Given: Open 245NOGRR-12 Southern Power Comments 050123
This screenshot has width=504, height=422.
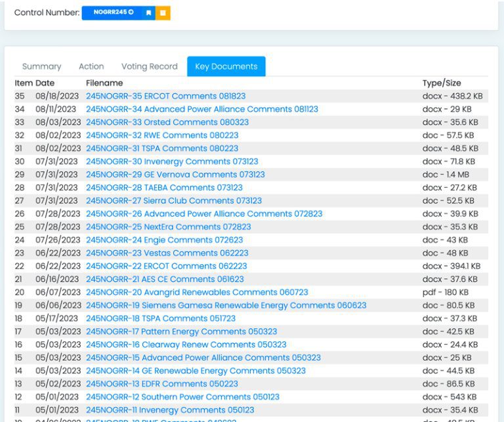Looking at the screenshot, I should click(x=182, y=397).
